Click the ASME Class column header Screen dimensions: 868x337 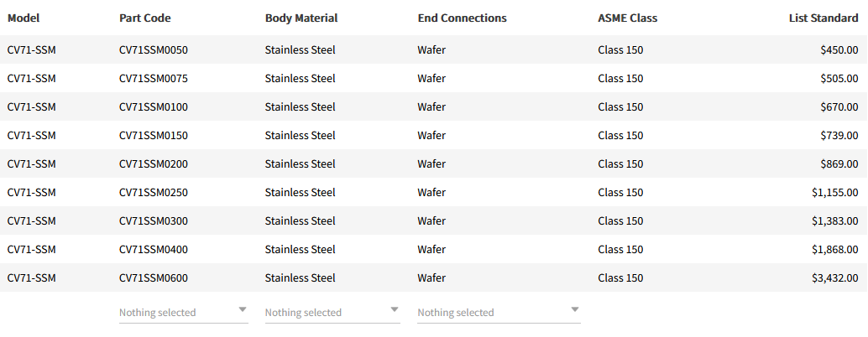[627, 18]
